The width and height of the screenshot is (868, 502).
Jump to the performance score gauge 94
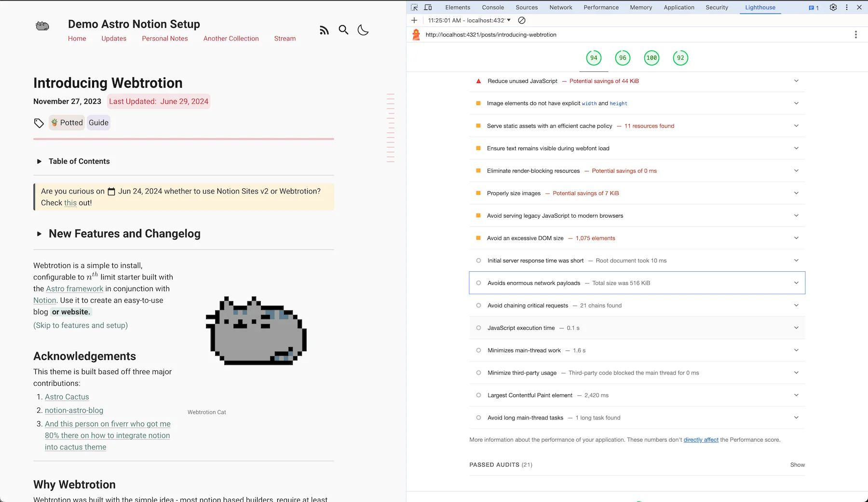[594, 58]
